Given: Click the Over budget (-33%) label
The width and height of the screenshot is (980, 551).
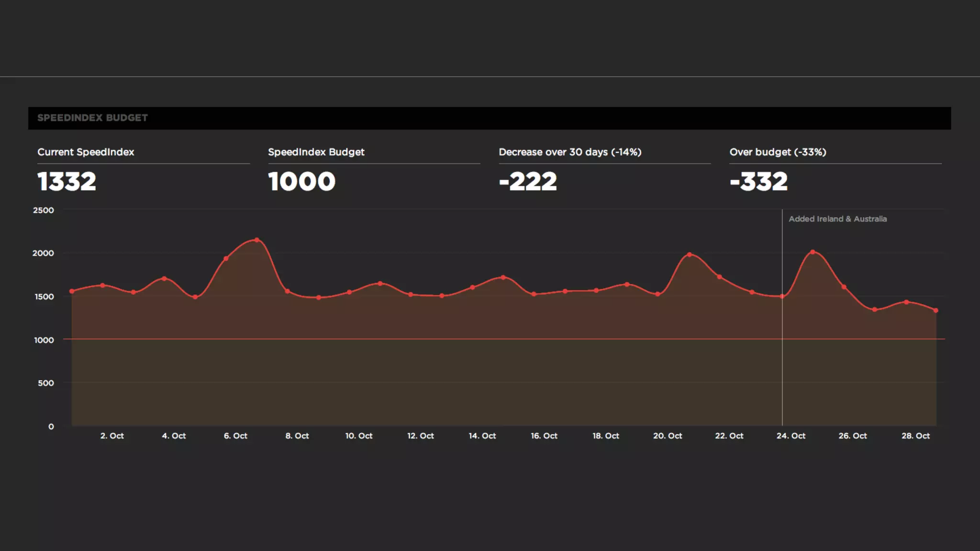Looking at the screenshot, I should [x=778, y=152].
